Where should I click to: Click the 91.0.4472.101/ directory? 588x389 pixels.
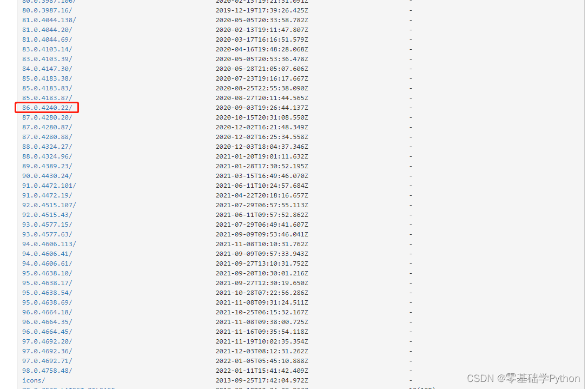49,186
